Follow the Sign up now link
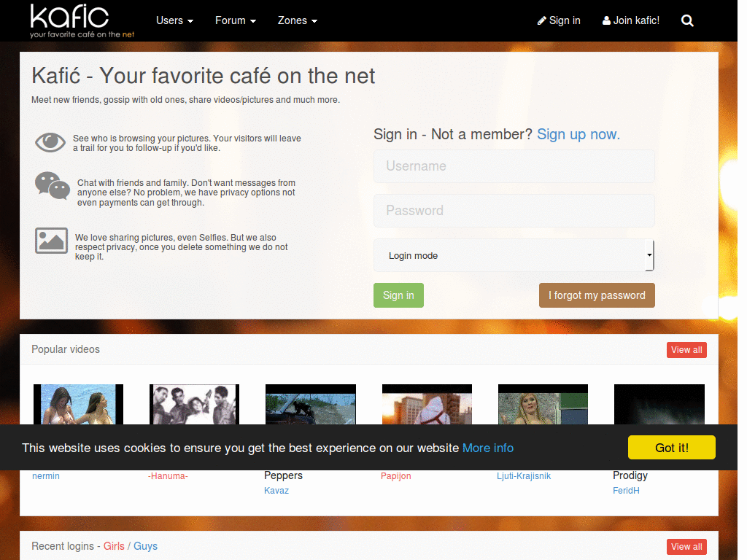 pos(578,134)
